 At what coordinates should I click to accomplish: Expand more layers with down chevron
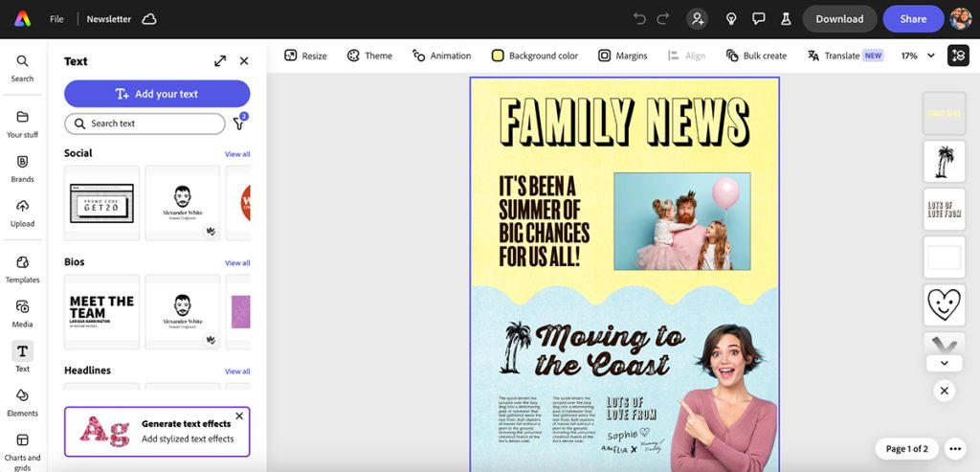(945, 363)
